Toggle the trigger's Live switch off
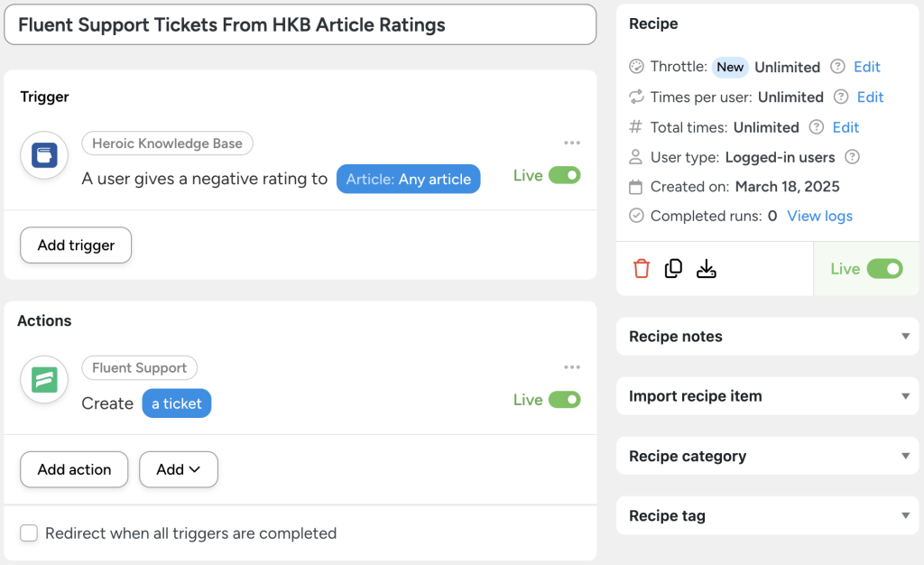This screenshot has width=924, height=565. (x=568, y=175)
